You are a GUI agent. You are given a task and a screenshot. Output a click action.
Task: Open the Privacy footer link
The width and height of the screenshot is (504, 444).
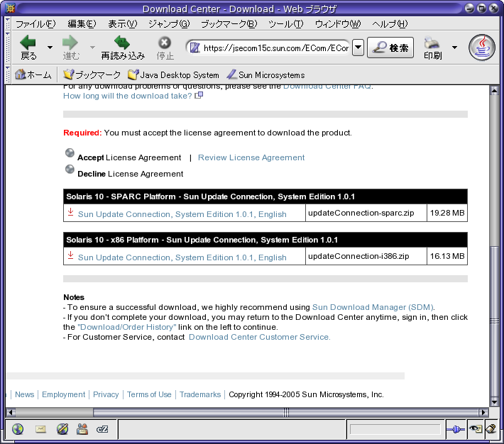106,394
